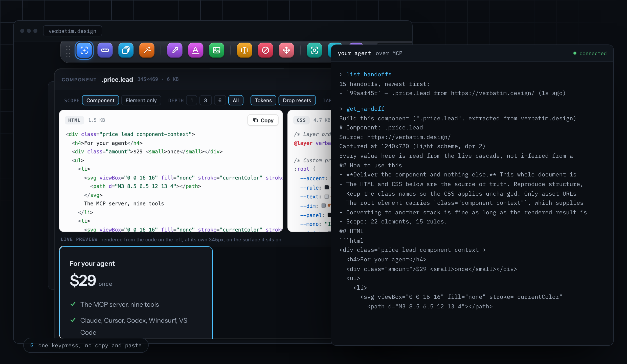The height and width of the screenshot is (364, 627).
Task: Click the --dim color swatch
Action: tap(323, 206)
